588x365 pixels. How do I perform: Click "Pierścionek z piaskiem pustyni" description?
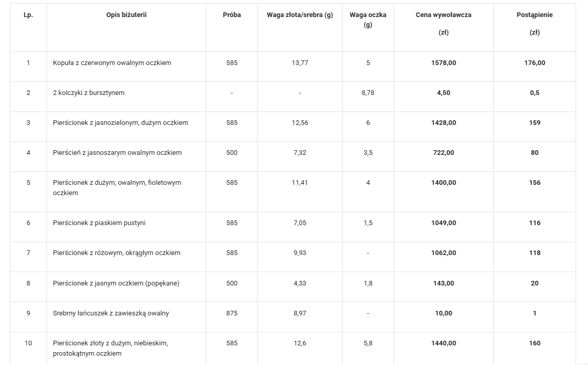(x=99, y=223)
